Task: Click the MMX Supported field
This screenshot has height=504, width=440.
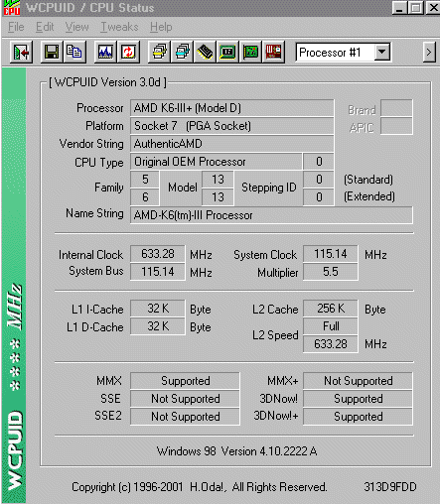Action: click(x=185, y=381)
